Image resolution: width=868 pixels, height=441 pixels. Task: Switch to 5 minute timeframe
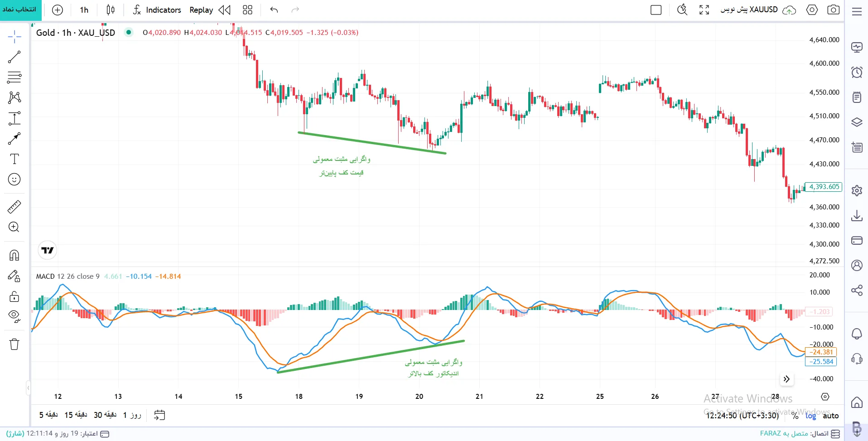[48, 415]
